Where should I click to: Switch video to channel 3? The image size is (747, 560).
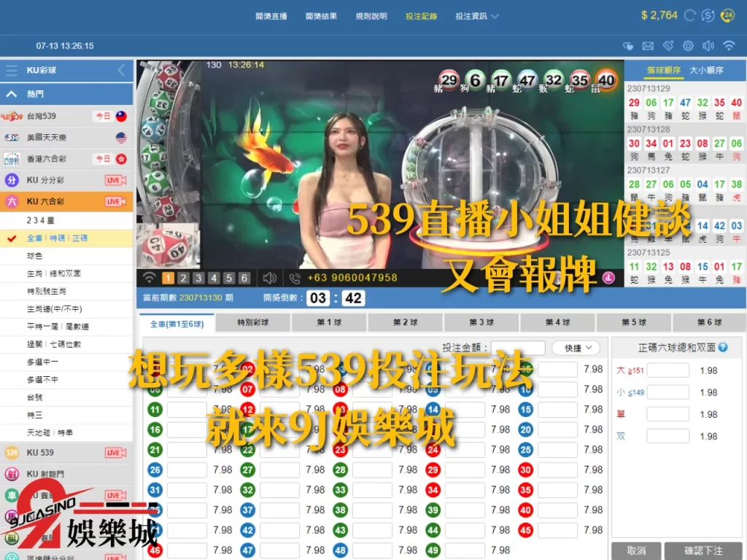(198, 278)
